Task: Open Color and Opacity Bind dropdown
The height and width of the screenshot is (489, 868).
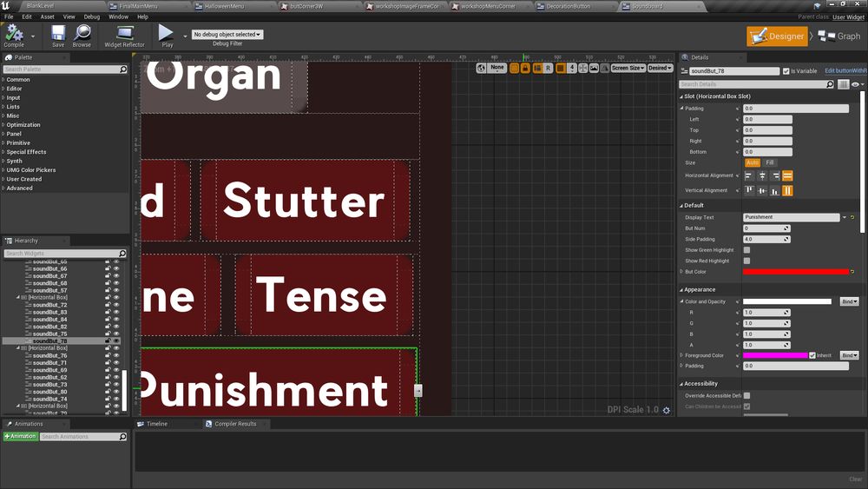Action: [849, 301]
